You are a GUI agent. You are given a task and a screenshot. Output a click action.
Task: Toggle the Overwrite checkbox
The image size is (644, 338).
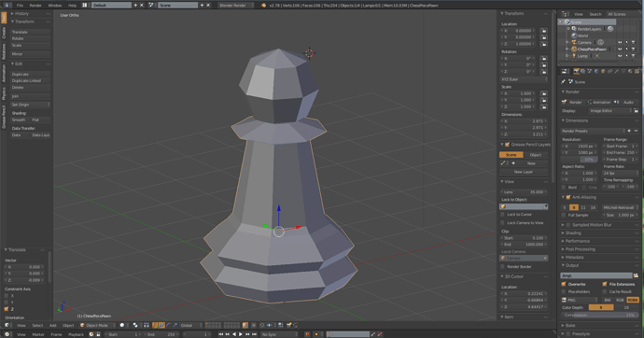(564, 284)
